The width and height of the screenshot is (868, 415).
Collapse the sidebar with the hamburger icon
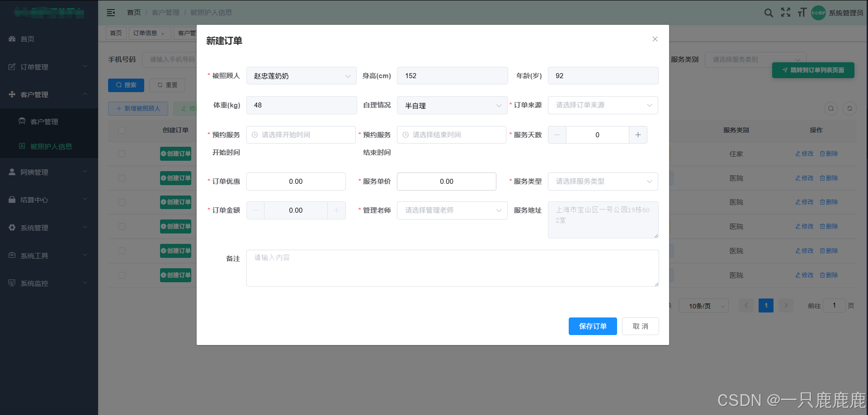click(x=111, y=13)
